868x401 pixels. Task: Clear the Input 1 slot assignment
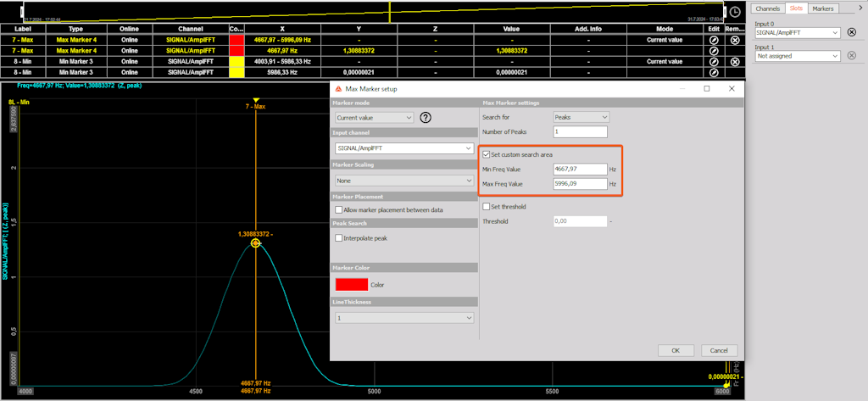click(x=851, y=55)
